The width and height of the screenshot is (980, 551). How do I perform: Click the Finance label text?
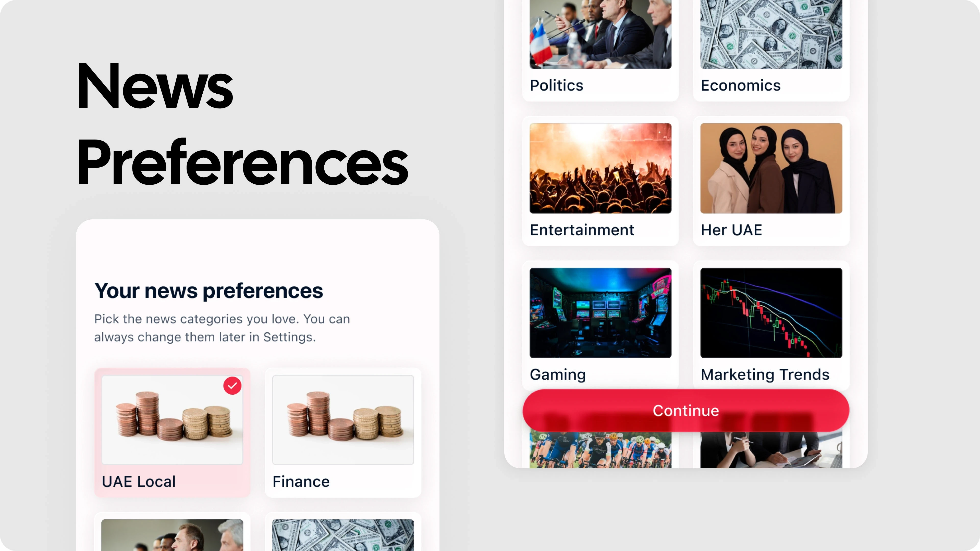(x=301, y=481)
